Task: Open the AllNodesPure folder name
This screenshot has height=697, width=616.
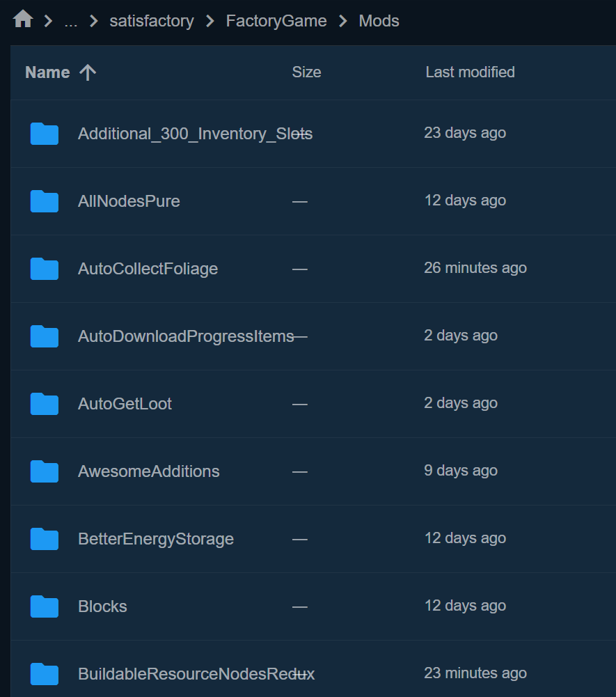Action: (129, 201)
